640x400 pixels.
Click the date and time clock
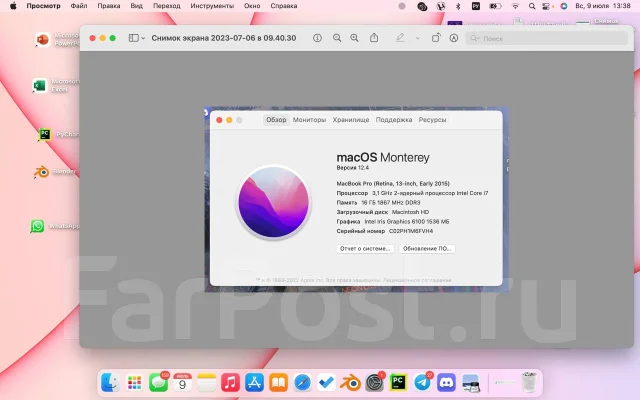(x=602, y=6)
